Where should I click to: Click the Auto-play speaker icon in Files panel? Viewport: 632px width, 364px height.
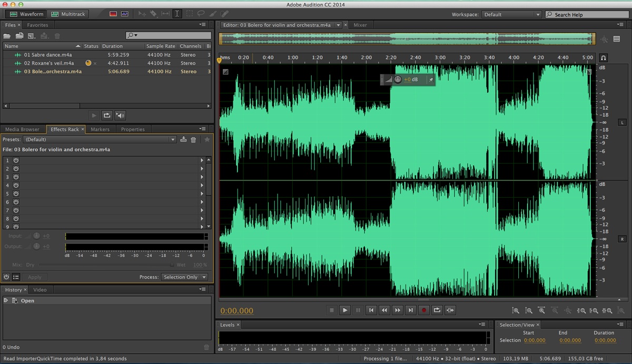(x=121, y=115)
